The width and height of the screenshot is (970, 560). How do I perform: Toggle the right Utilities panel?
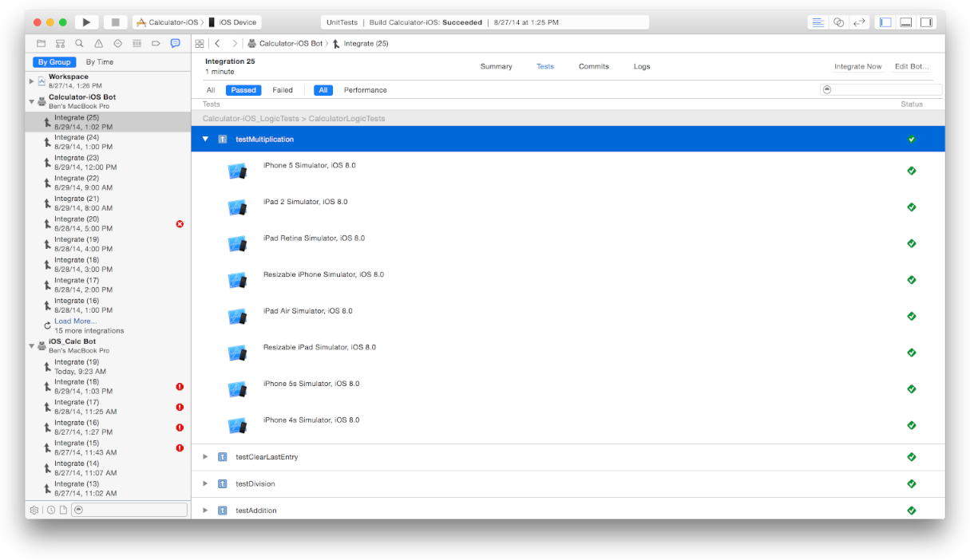point(926,22)
